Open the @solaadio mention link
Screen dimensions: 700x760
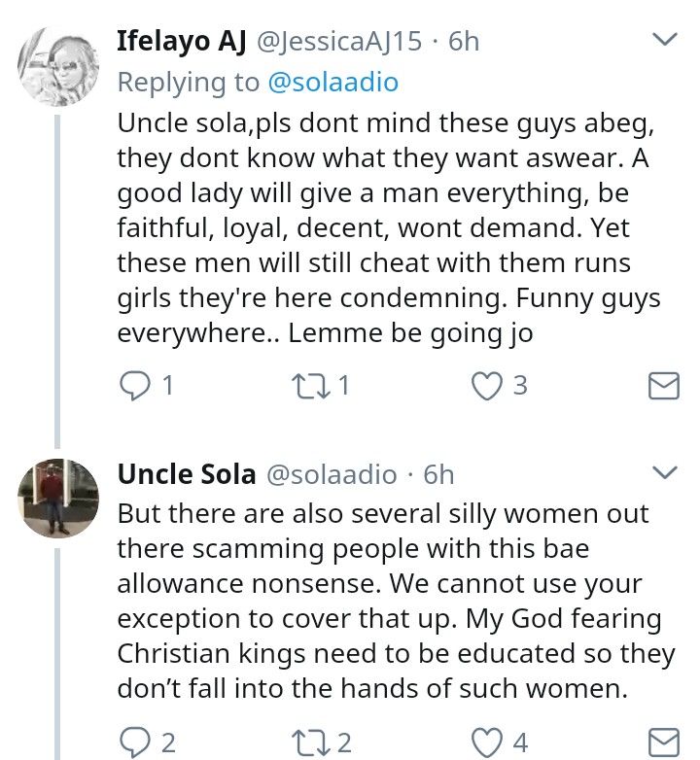(x=332, y=83)
